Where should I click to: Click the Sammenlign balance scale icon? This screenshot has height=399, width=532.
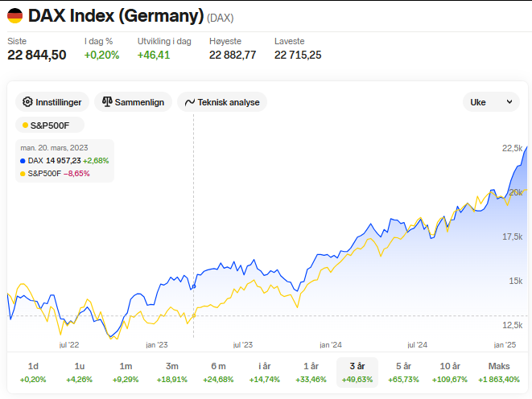pos(106,102)
